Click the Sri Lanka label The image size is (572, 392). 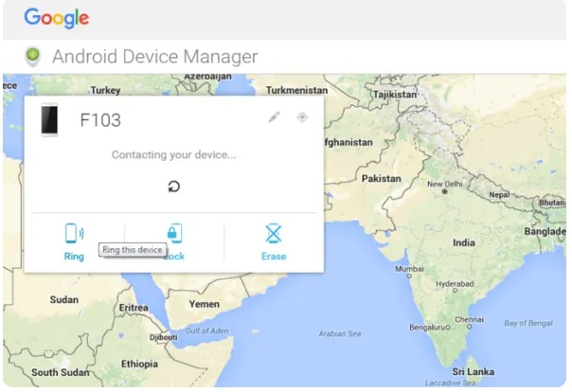(x=474, y=372)
